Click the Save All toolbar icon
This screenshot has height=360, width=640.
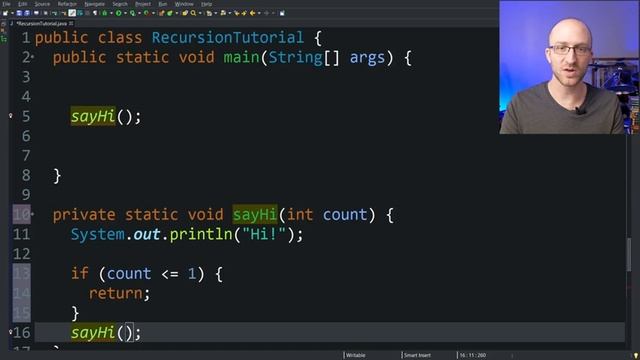[x=27, y=13]
